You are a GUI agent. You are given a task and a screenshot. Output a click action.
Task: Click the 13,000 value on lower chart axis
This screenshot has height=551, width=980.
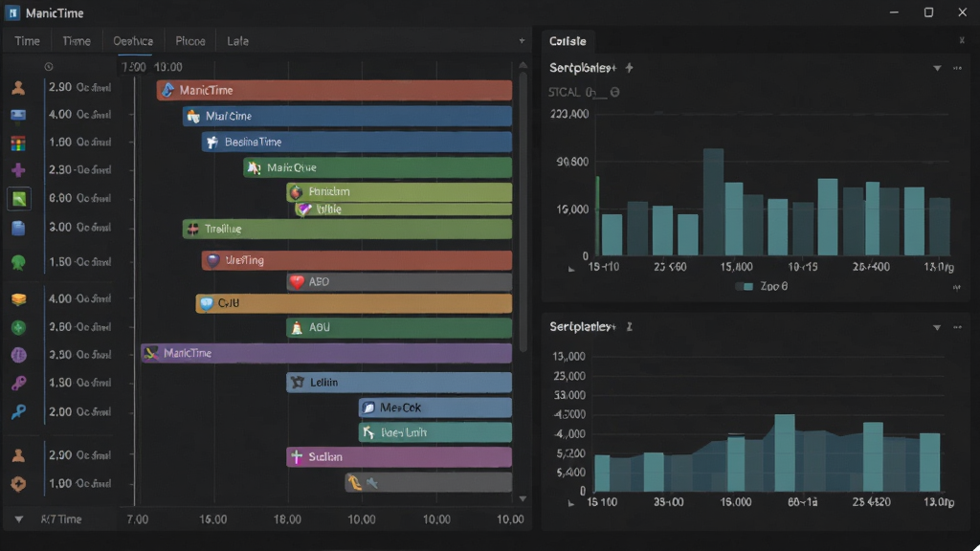point(569,357)
